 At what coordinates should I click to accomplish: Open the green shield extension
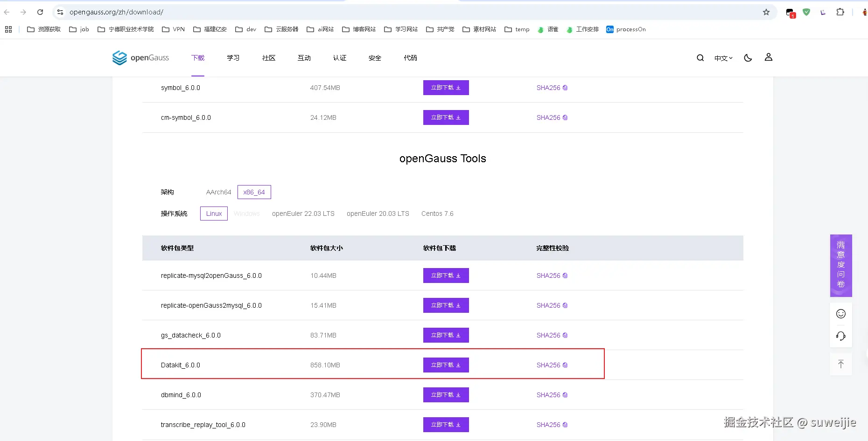pos(806,12)
